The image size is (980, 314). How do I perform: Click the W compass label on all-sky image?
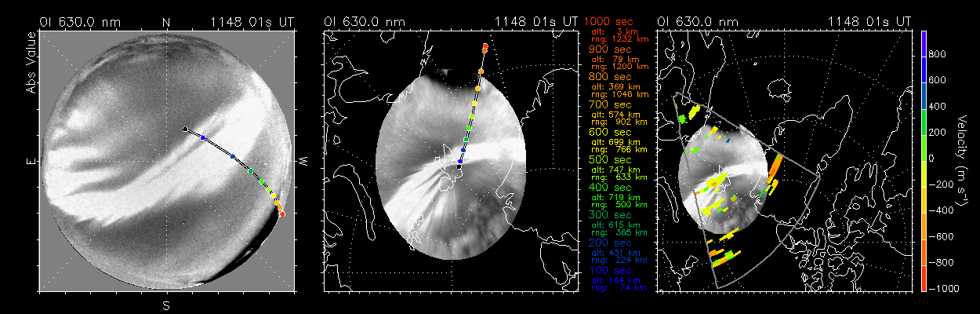click(302, 162)
